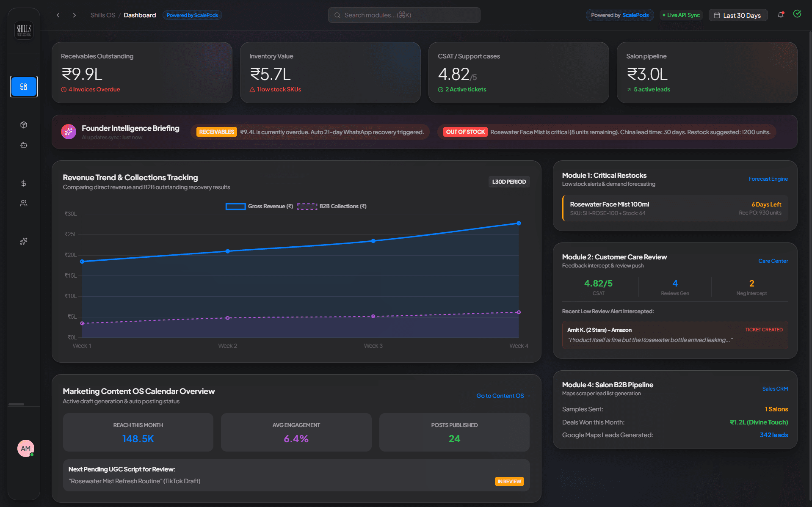
Task: Open the Sales CRM link
Action: 775,389
